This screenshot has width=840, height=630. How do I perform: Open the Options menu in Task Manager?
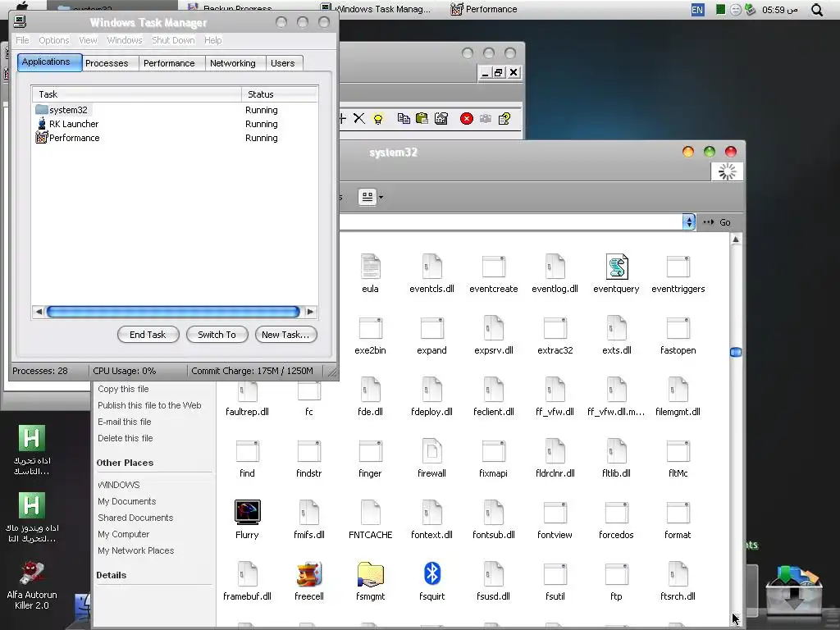[53, 40]
